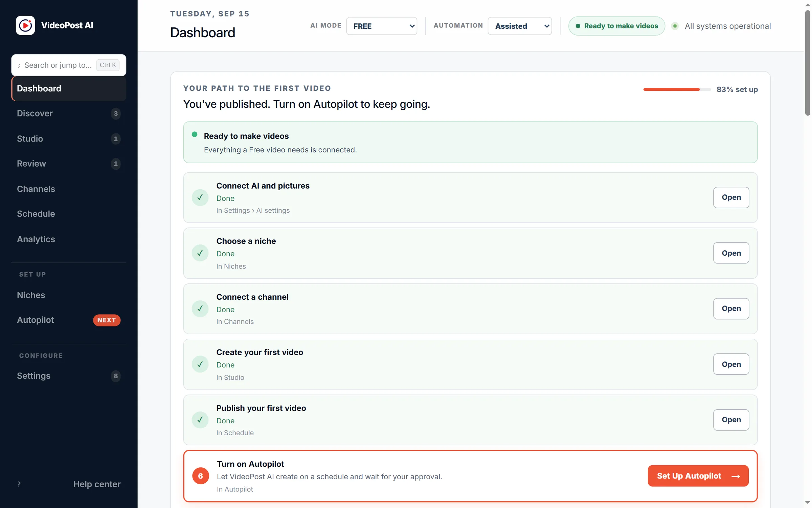Click the Ready to make videos pill

617,26
